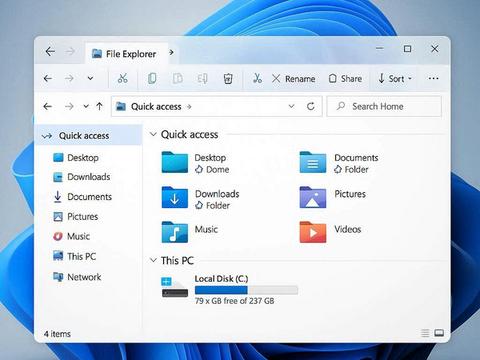
Task: Click the Rename button
Action: point(293,79)
